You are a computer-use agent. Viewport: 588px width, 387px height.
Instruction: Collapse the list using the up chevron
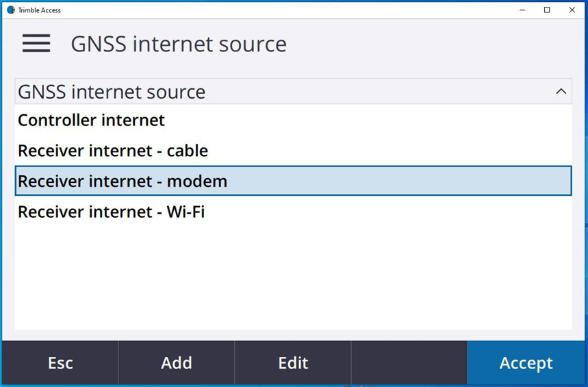coord(561,92)
